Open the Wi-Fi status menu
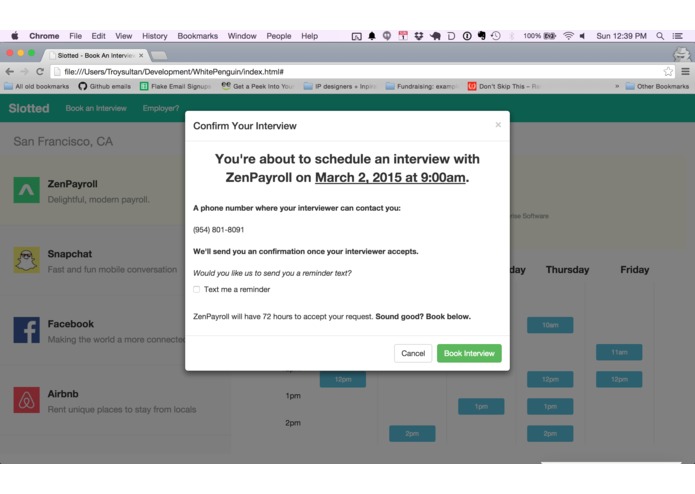This screenshot has height=494, width=695. tap(568, 36)
